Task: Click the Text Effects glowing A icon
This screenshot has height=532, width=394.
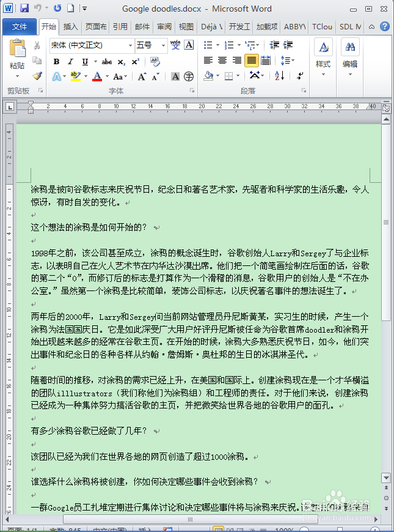Action: [57, 76]
